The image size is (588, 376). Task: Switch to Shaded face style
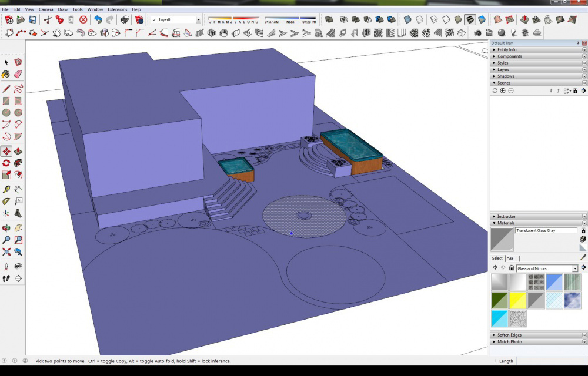pyautogui.click(x=458, y=19)
